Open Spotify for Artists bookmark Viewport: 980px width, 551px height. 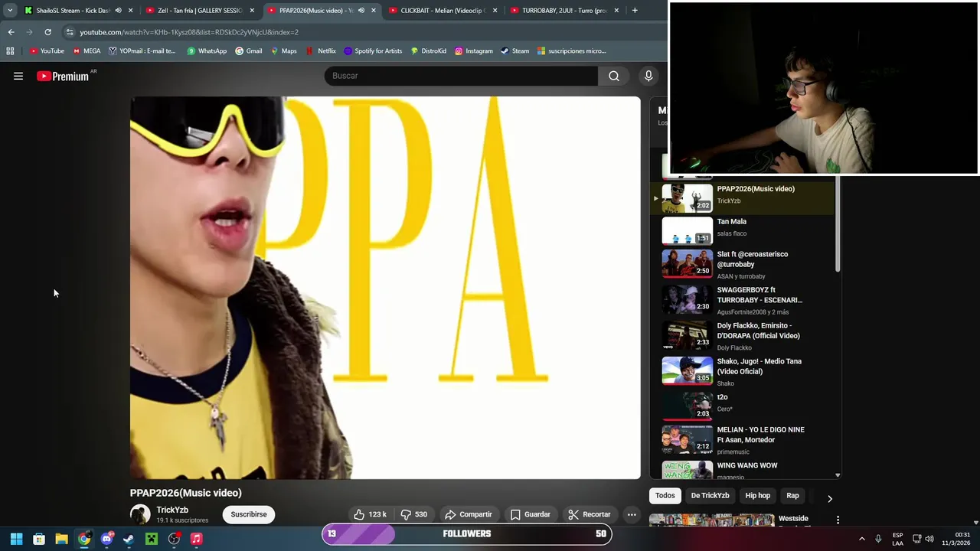373,51
